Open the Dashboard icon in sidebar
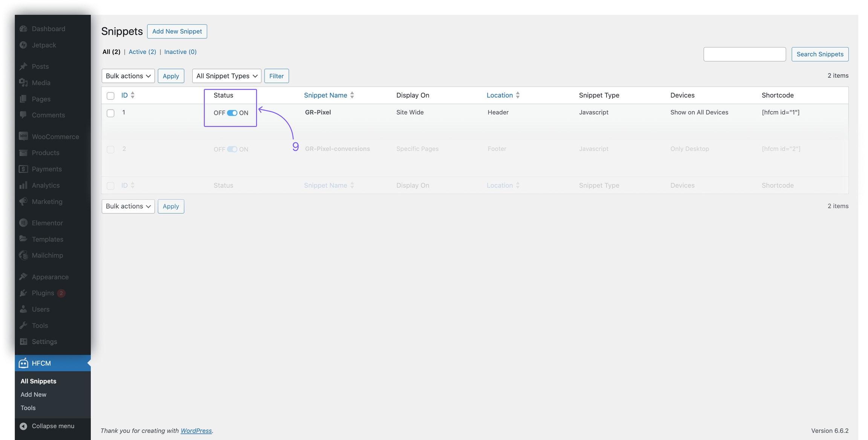This screenshot has width=868, height=440. click(x=23, y=29)
